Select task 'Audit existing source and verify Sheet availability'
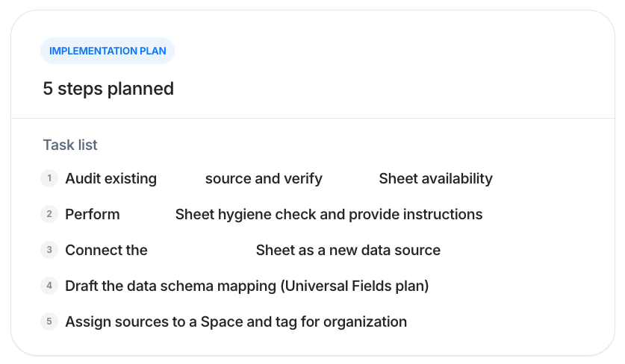 click(x=279, y=178)
